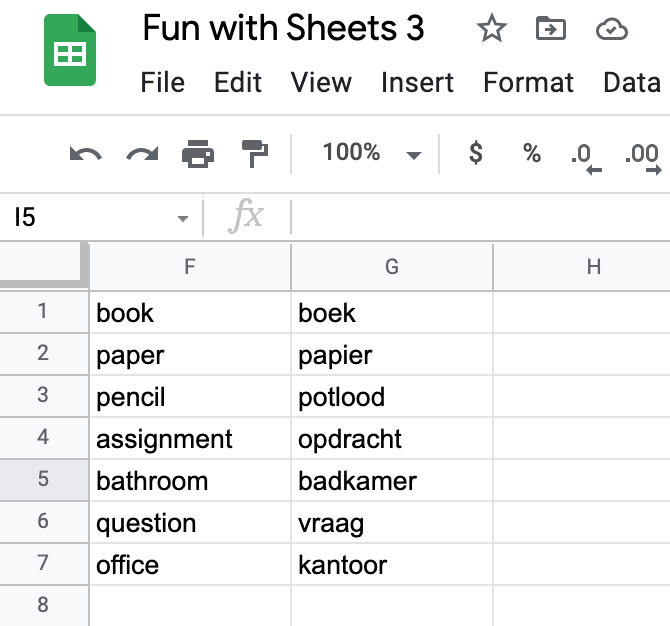The width and height of the screenshot is (670, 626).
Task: Click the move to folder icon
Action: [x=549, y=29]
